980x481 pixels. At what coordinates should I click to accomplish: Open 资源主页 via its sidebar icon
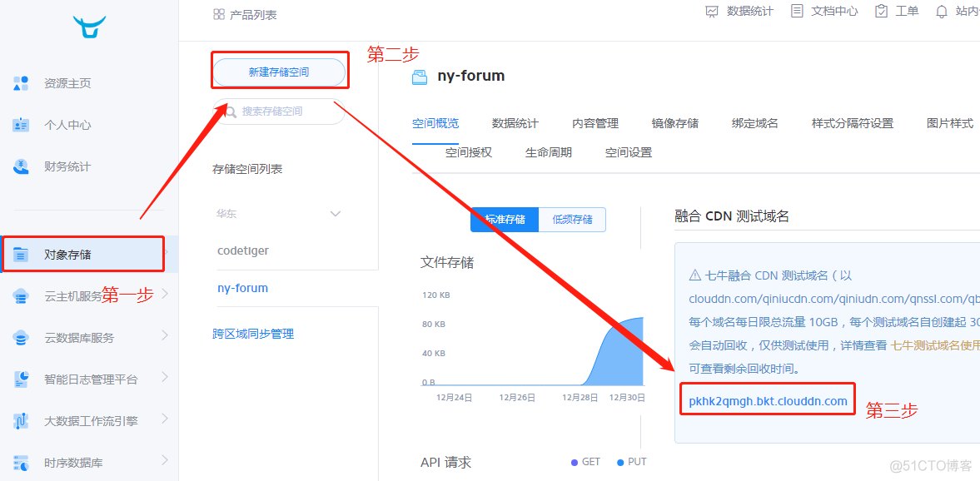[x=21, y=83]
